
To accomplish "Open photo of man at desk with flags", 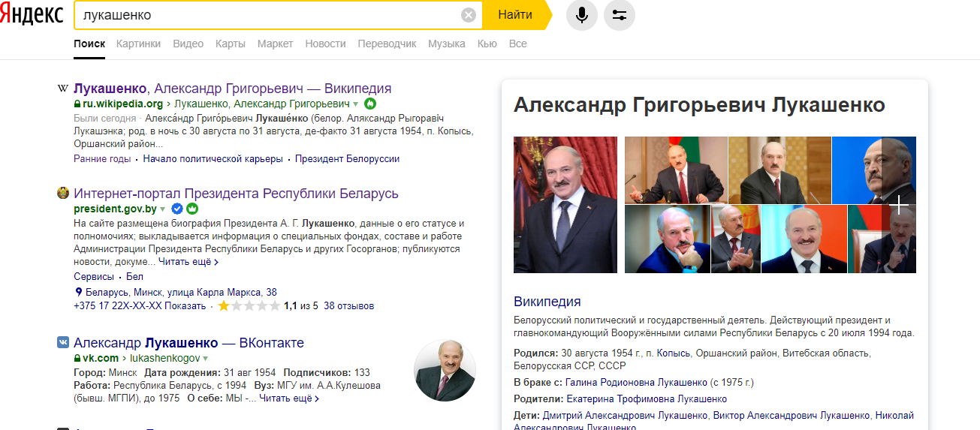I will click(x=676, y=170).
